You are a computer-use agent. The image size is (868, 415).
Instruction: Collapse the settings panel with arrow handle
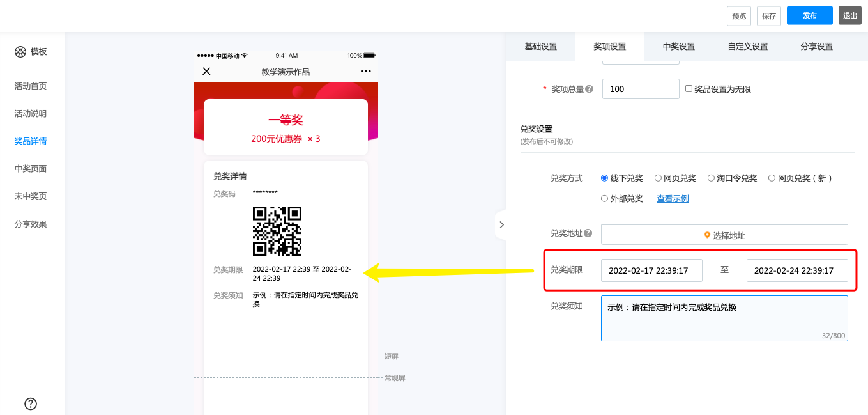tap(501, 225)
